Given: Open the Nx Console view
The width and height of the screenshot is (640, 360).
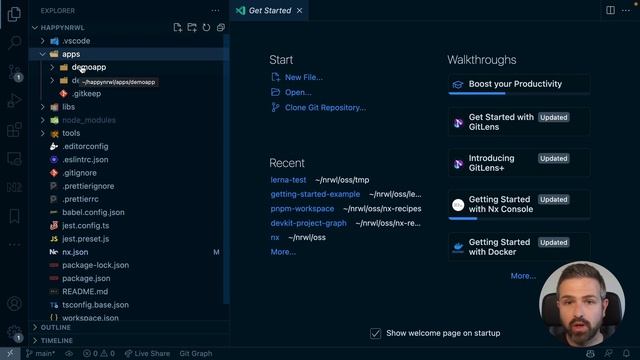Looking at the screenshot, I should [14, 187].
